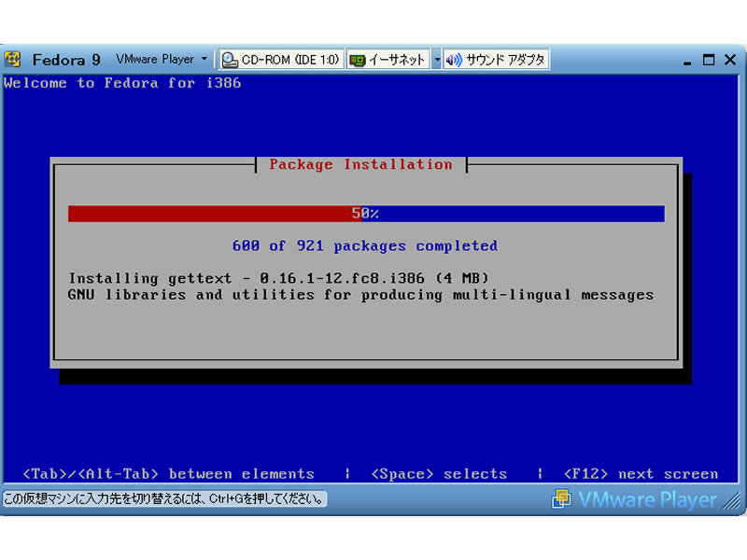Image resolution: width=747 pixels, height=560 pixels.
Task: Click the VMware window icon in title bar
Action: pos(13,60)
